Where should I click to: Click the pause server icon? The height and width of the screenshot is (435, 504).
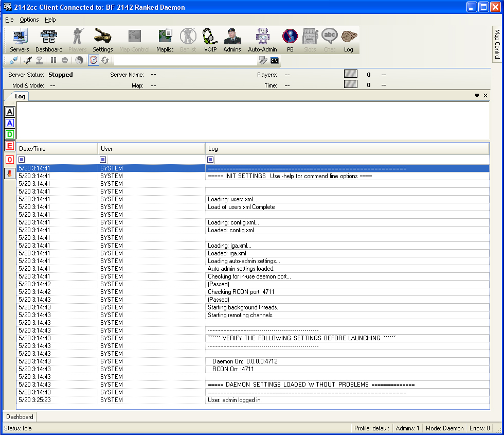53,60
